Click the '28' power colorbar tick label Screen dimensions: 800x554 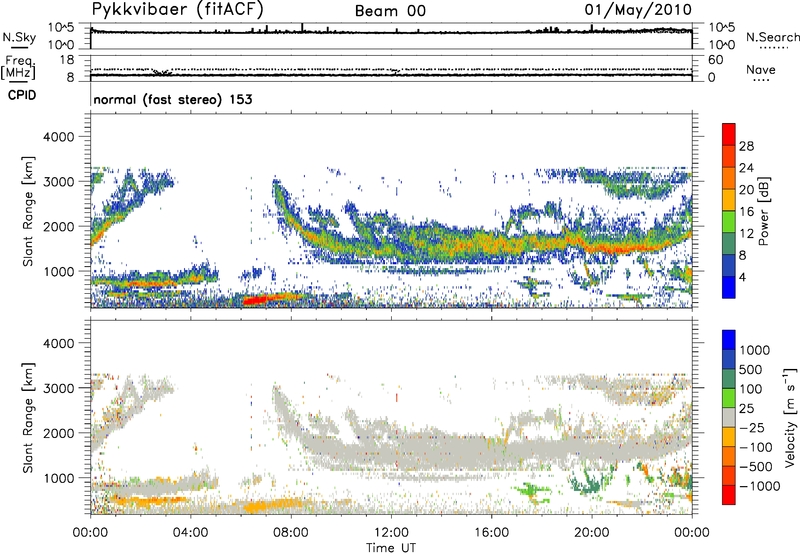point(746,146)
